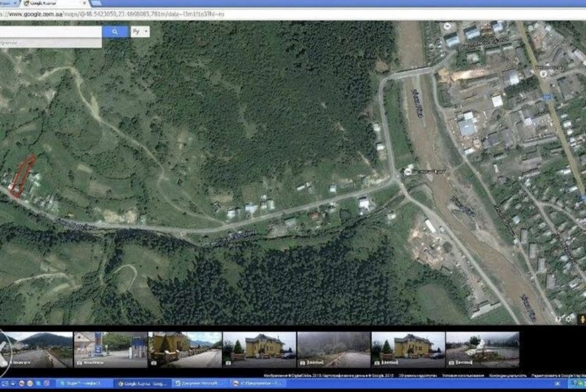This screenshot has width=586, height=392.
Task: Click the suggestion row under the search box
Action: [x=50, y=43]
